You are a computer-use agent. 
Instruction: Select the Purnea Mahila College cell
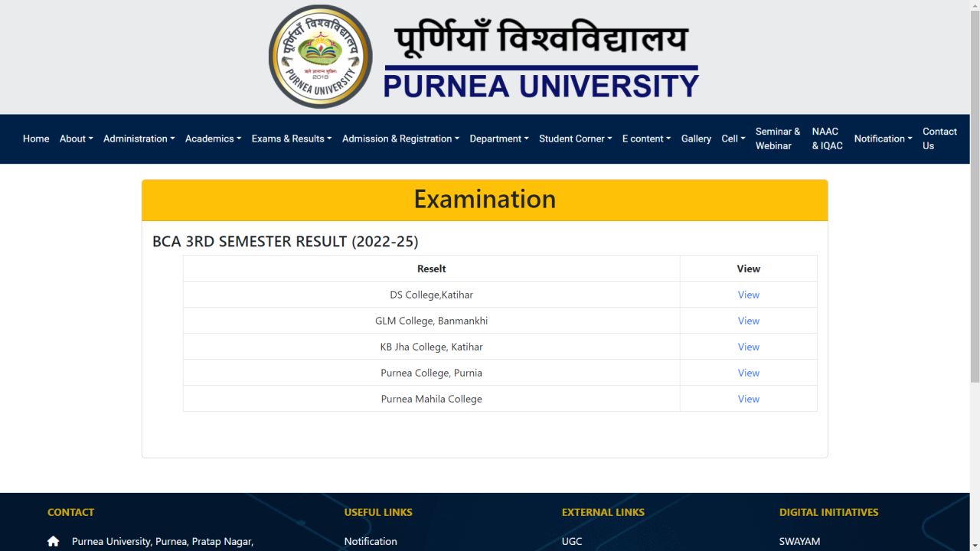pos(432,399)
